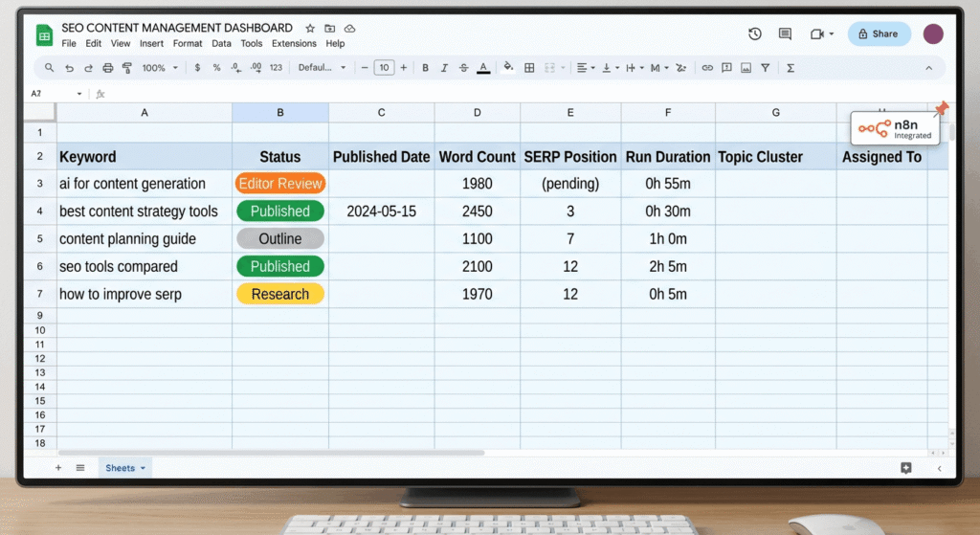This screenshot has height=535, width=980.
Task: Insert a comment from toolbar
Action: (726, 68)
